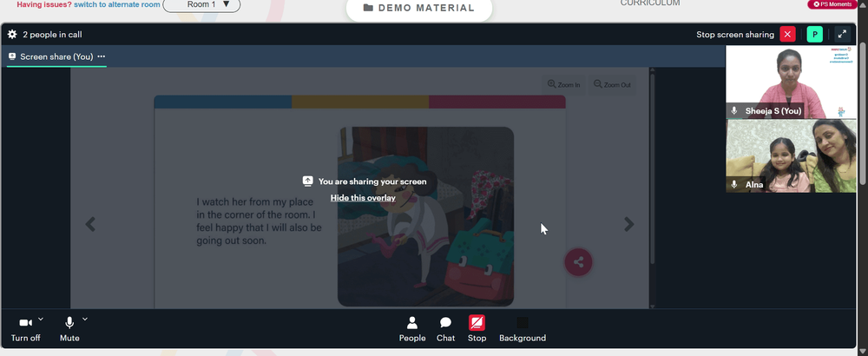This screenshot has height=356, width=868.
Task: Go to the next story page
Action: coord(628,224)
